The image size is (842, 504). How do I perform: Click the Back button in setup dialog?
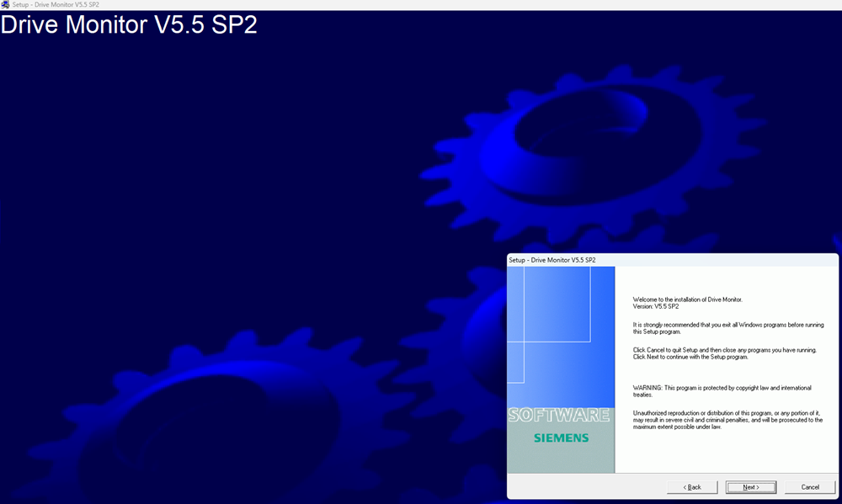(x=691, y=487)
